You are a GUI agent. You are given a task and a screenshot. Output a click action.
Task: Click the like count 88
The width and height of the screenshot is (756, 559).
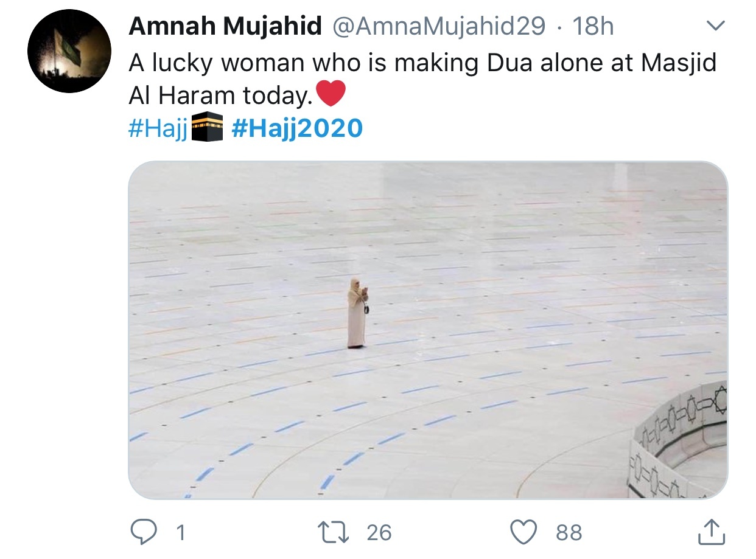(569, 533)
